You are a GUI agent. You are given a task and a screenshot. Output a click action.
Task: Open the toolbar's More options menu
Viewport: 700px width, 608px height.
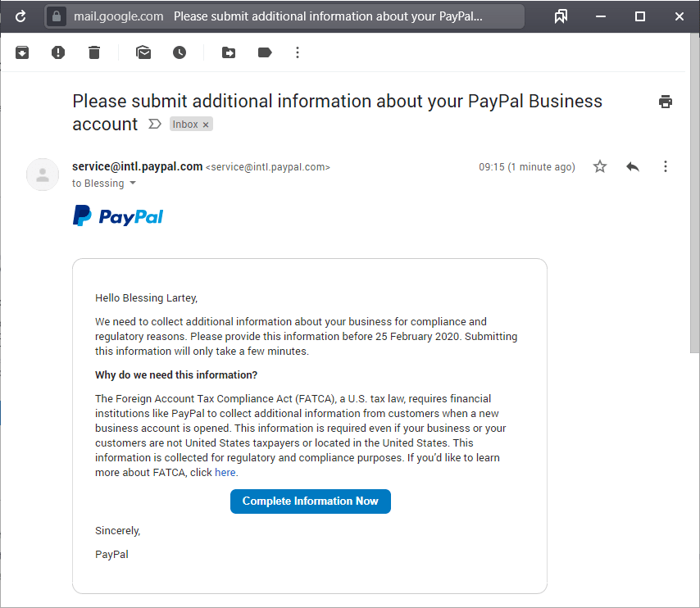tap(298, 52)
